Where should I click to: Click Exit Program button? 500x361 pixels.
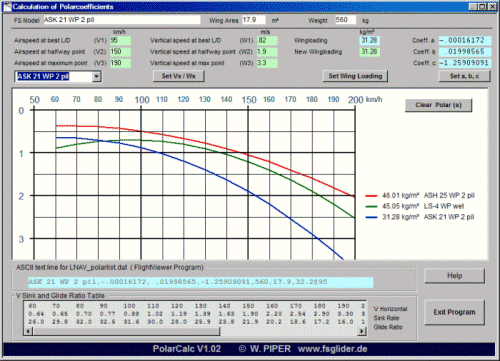pyautogui.click(x=454, y=312)
